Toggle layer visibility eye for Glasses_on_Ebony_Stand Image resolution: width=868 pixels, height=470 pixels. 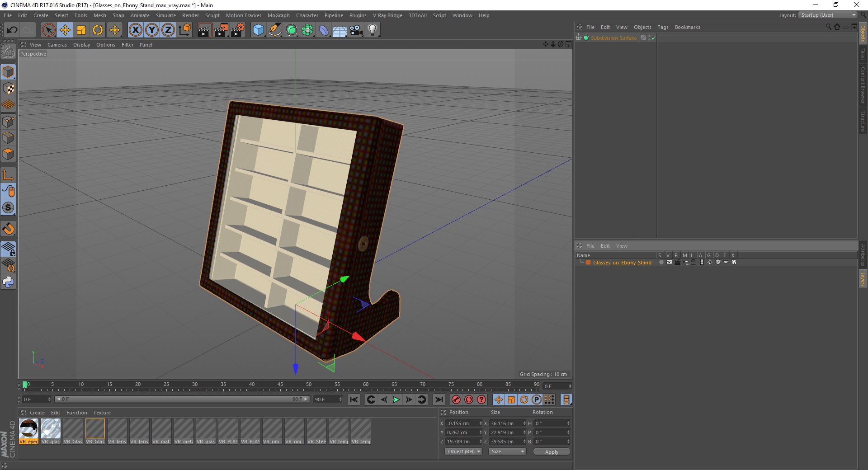point(669,262)
